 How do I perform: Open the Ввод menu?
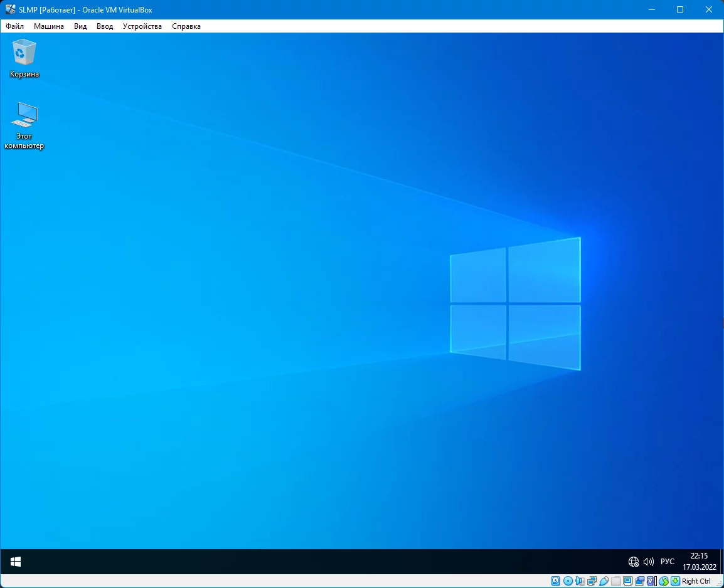(105, 26)
